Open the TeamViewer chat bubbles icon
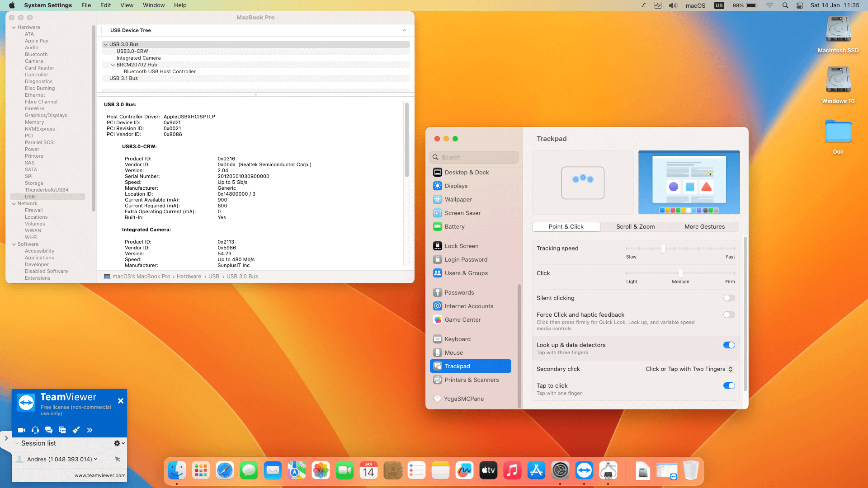This screenshot has width=868, height=488. (x=49, y=430)
